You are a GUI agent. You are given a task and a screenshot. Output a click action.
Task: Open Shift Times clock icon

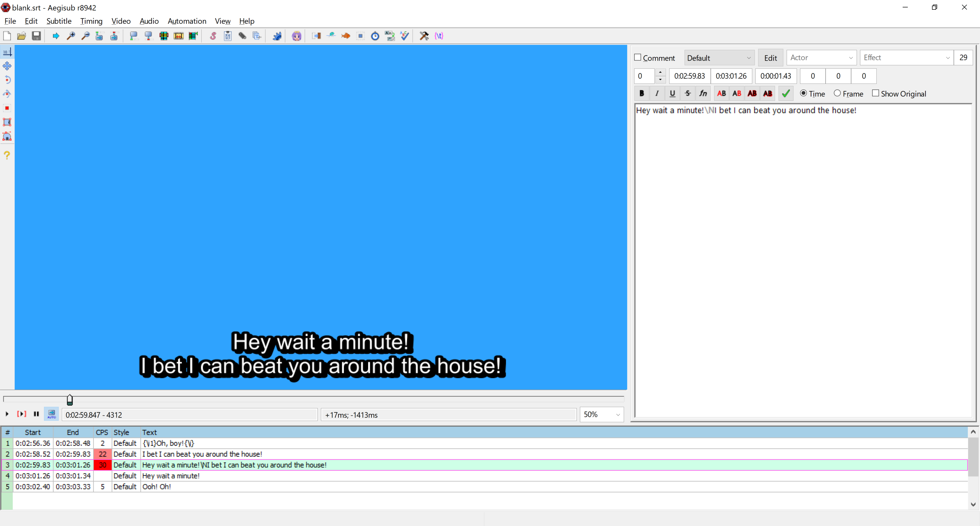tap(375, 36)
